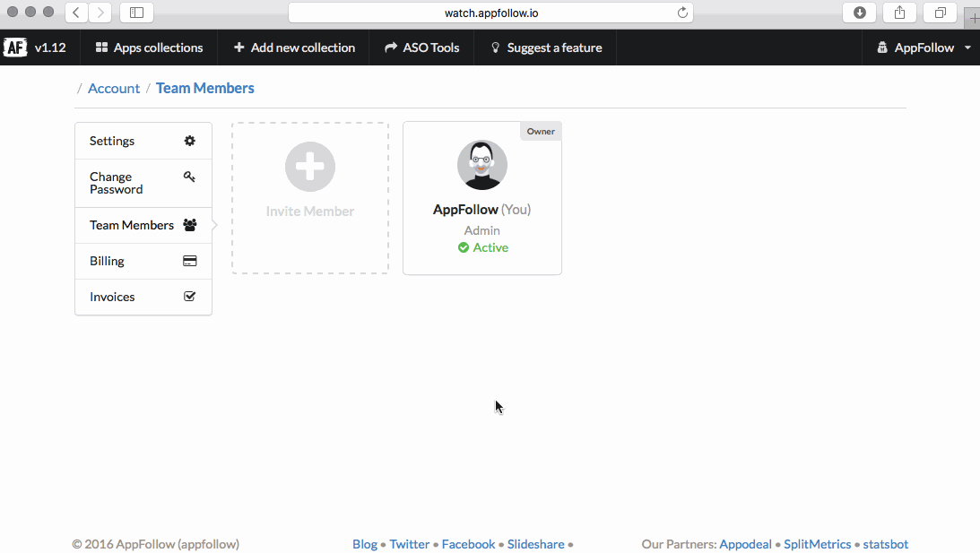Click the AppFollow user avatar
The height and width of the screenshot is (553, 980).
click(x=482, y=165)
